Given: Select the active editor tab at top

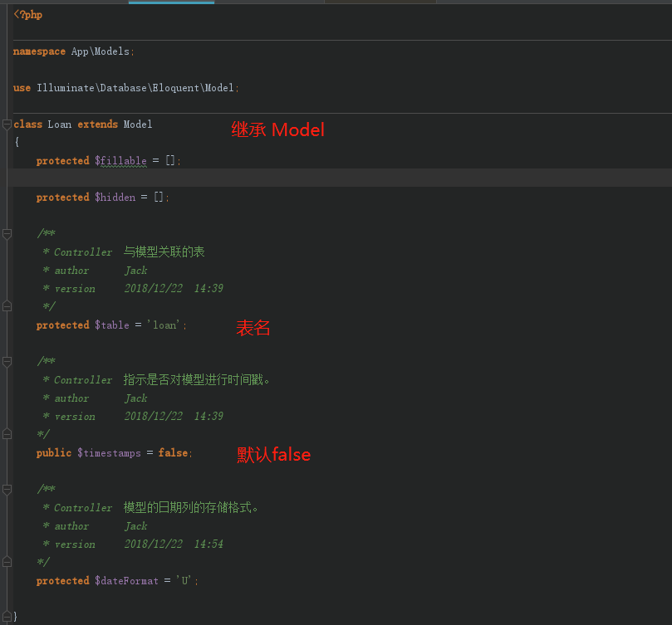Looking at the screenshot, I should tap(171, 2).
